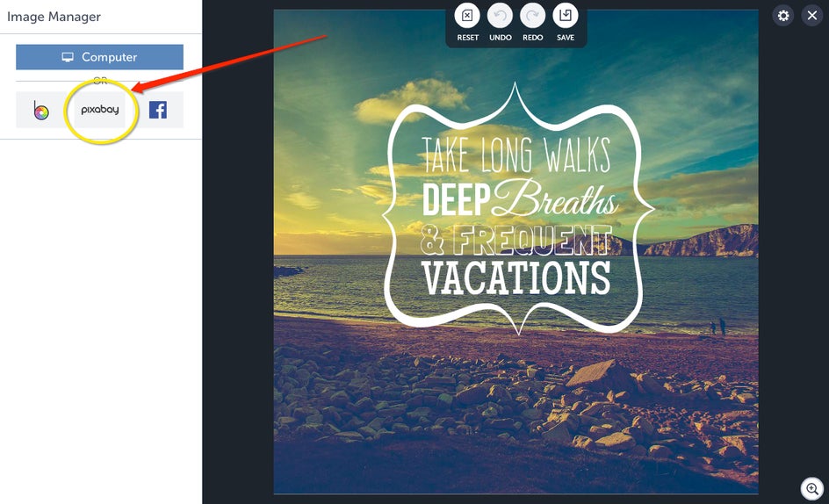Select the script "Breaths" text

554,198
